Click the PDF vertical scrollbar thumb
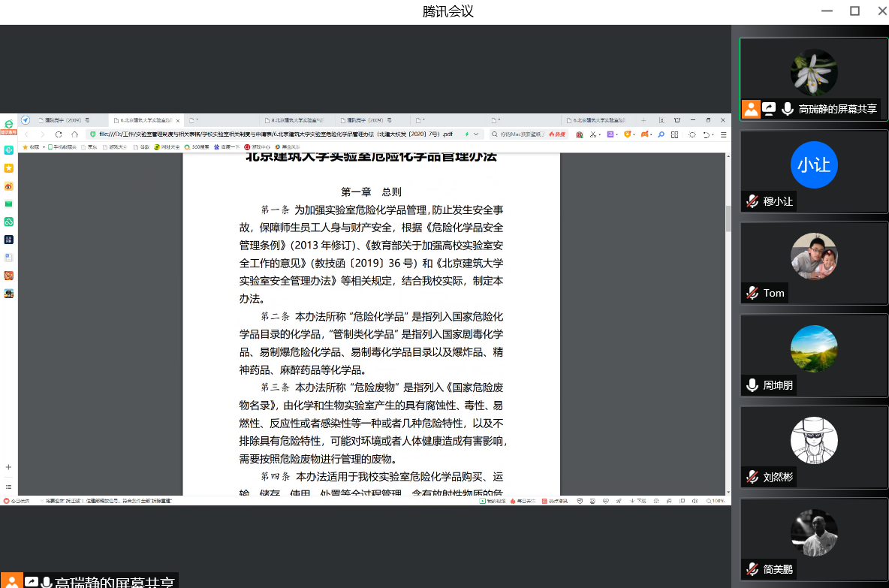 [x=727, y=217]
